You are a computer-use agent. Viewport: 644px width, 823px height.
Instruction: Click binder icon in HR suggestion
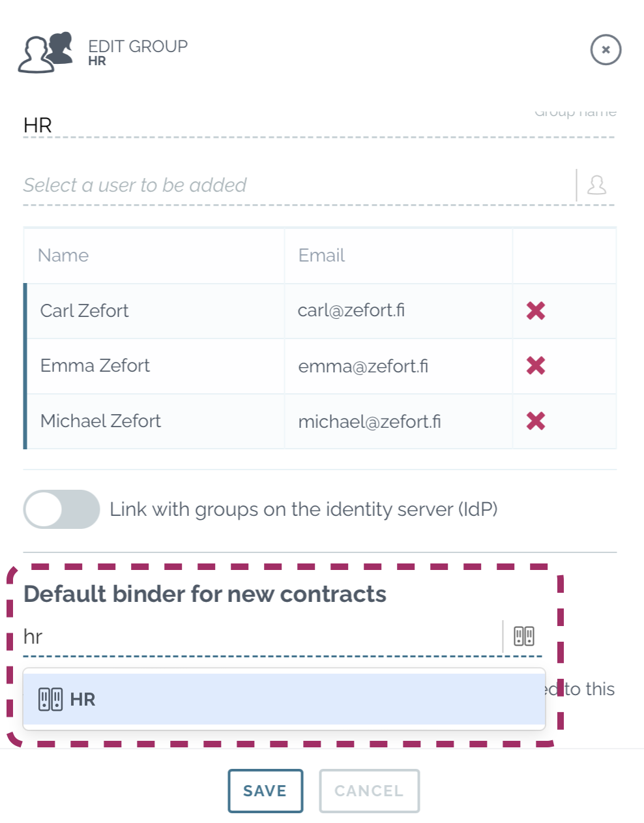(x=50, y=699)
